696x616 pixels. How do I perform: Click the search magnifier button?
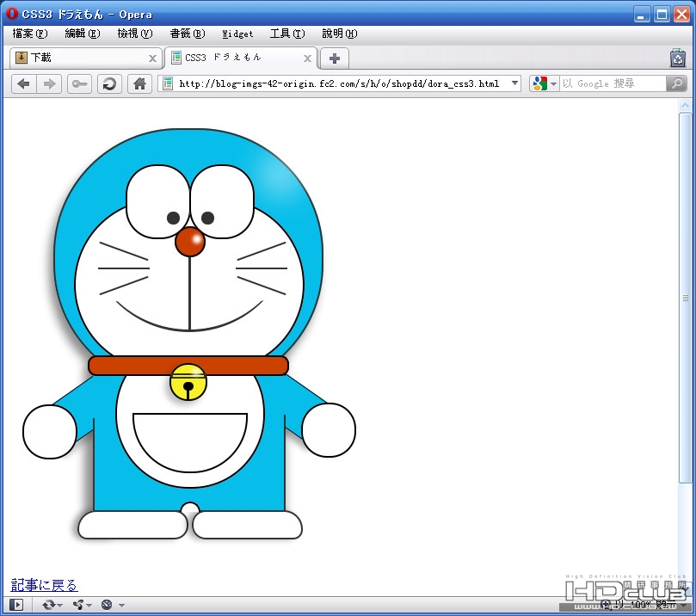click(676, 83)
